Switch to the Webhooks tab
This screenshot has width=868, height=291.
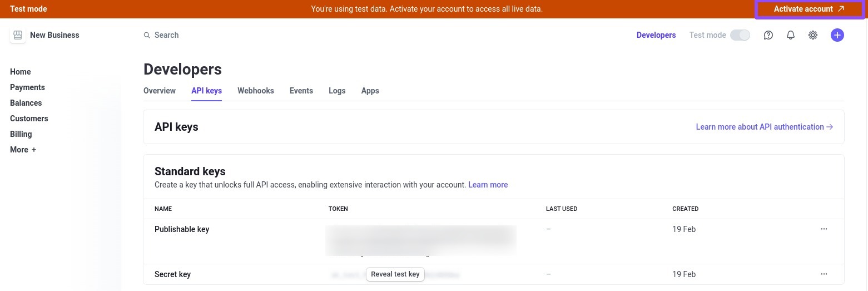pyautogui.click(x=256, y=91)
